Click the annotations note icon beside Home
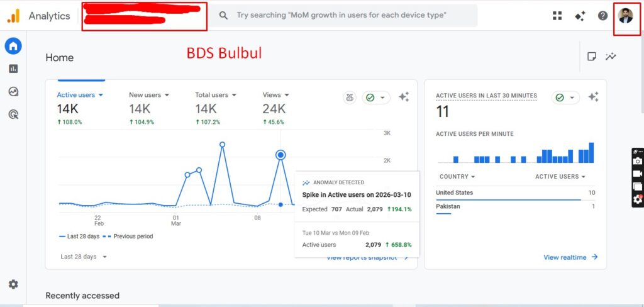Viewport: 644px width, 307px height. [x=592, y=56]
